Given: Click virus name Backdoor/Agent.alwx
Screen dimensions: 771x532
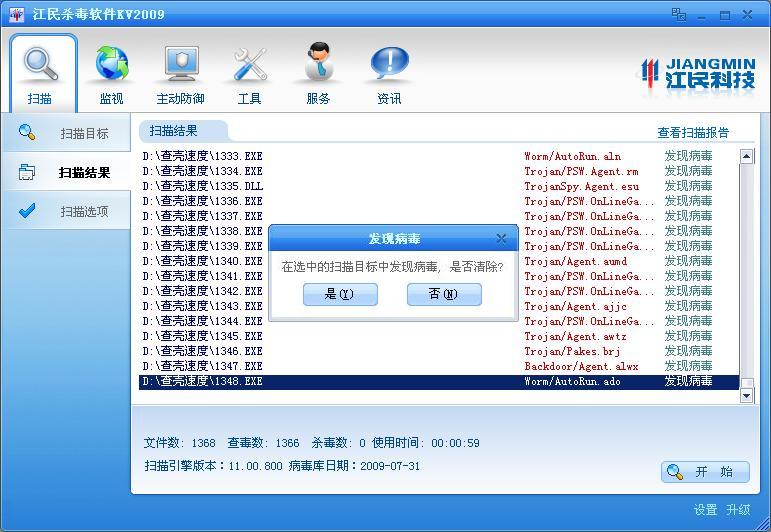Looking at the screenshot, I should click(581, 366).
